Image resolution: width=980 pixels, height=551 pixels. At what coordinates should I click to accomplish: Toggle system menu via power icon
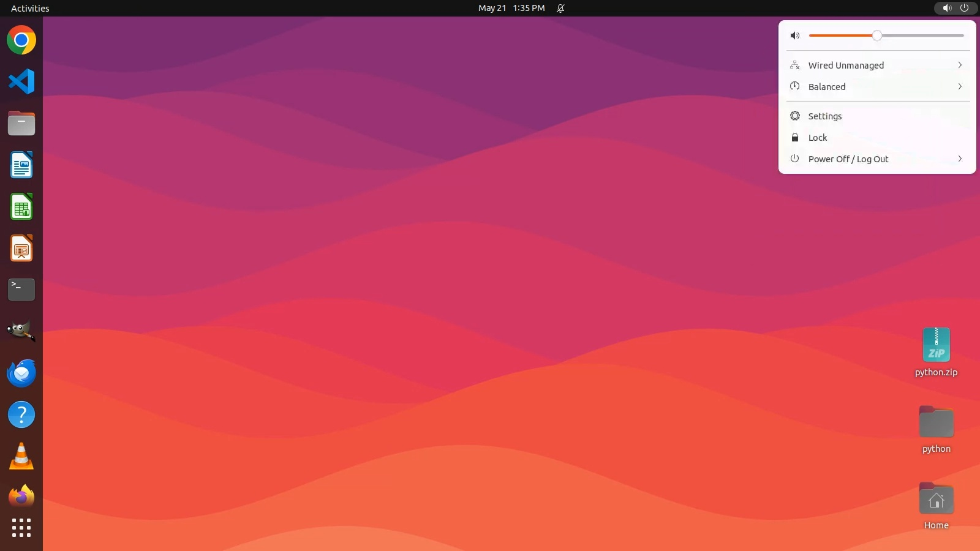coord(964,8)
